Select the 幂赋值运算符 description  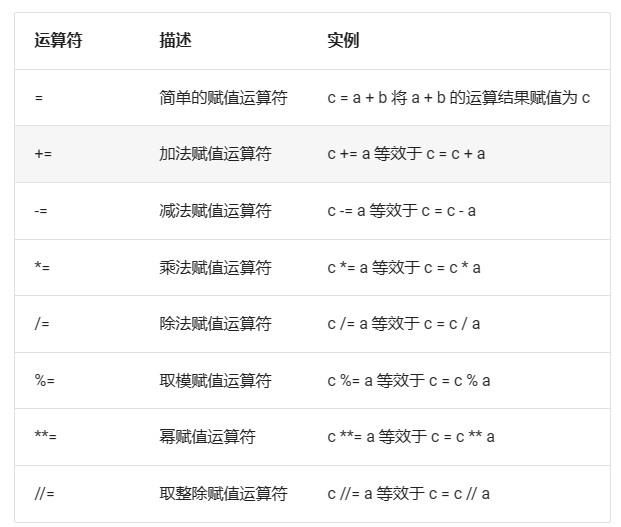[207, 437]
